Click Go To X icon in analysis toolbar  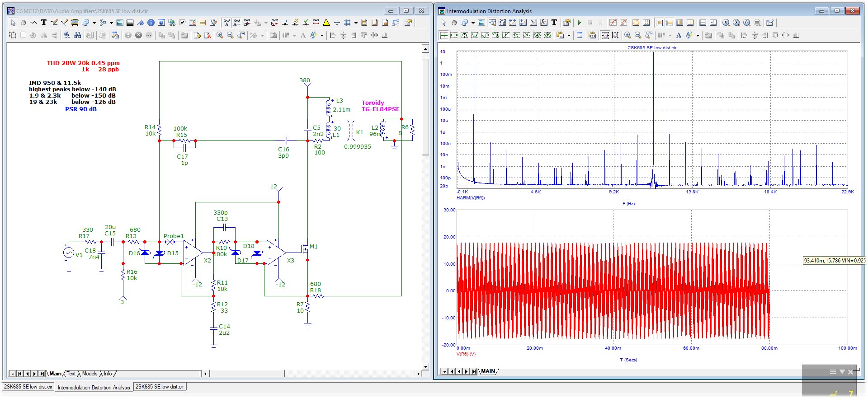point(726,23)
